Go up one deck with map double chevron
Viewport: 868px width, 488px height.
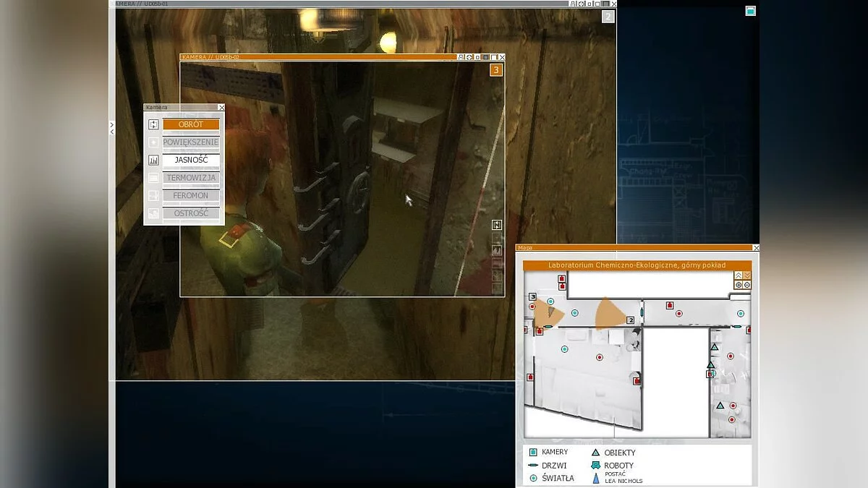click(x=739, y=275)
